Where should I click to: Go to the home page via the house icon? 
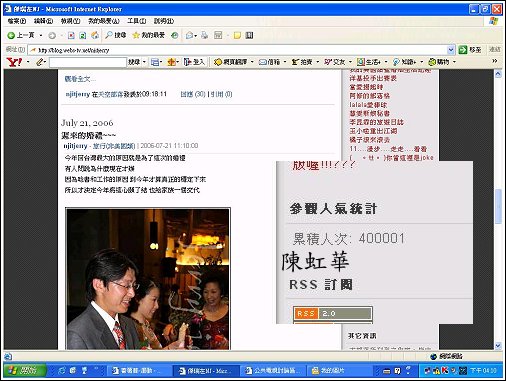[x=95, y=35]
